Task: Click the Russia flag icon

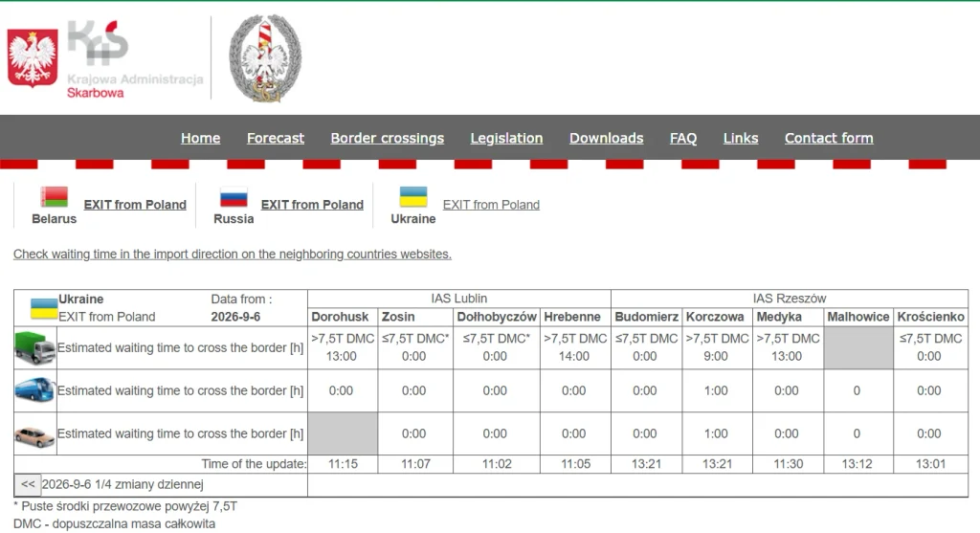Action: (234, 197)
